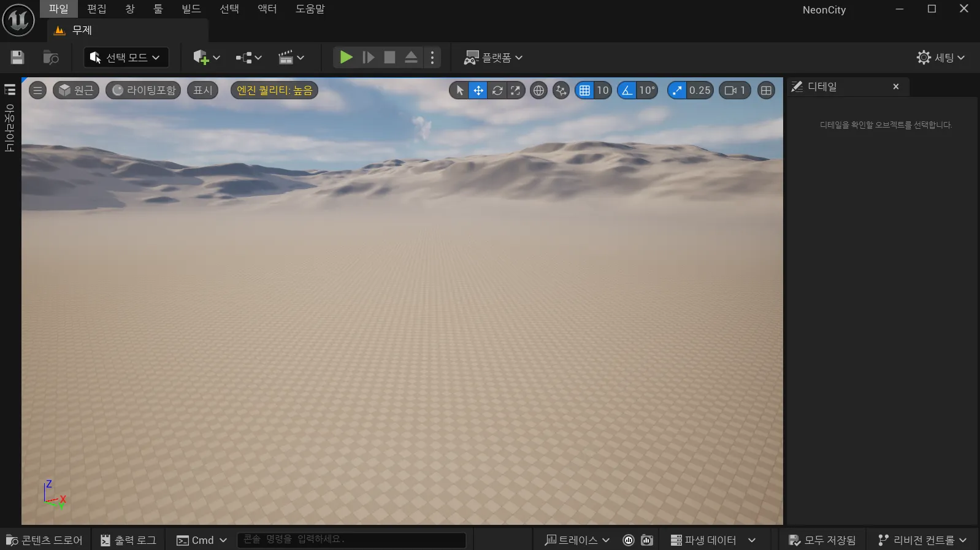Open the 툴 menu
The width and height of the screenshot is (980, 550).
(158, 9)
